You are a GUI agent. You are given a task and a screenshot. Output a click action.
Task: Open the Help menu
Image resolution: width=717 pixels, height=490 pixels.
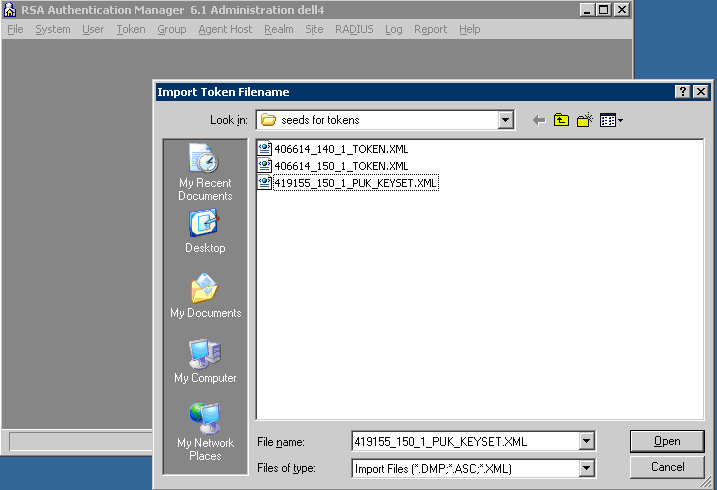470,29
